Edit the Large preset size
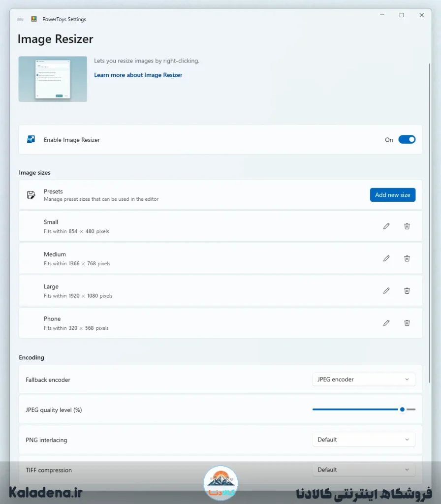Screen dimensions: 441x504 pyautogui.click(x=386, y=290)
